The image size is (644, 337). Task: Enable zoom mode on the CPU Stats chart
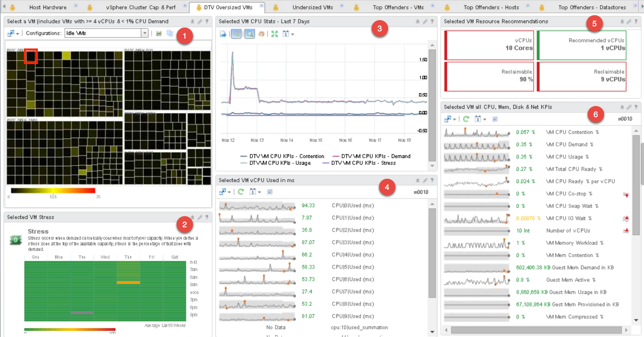[x=250, y=34]
